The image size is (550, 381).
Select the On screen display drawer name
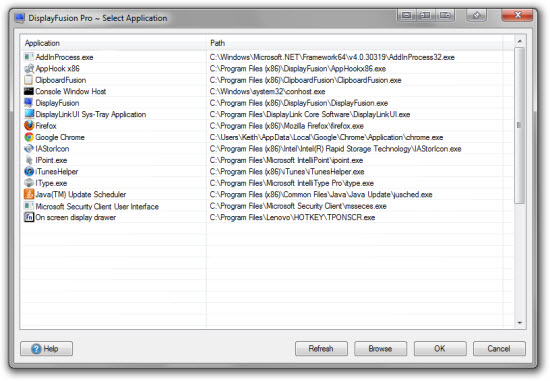75,218
